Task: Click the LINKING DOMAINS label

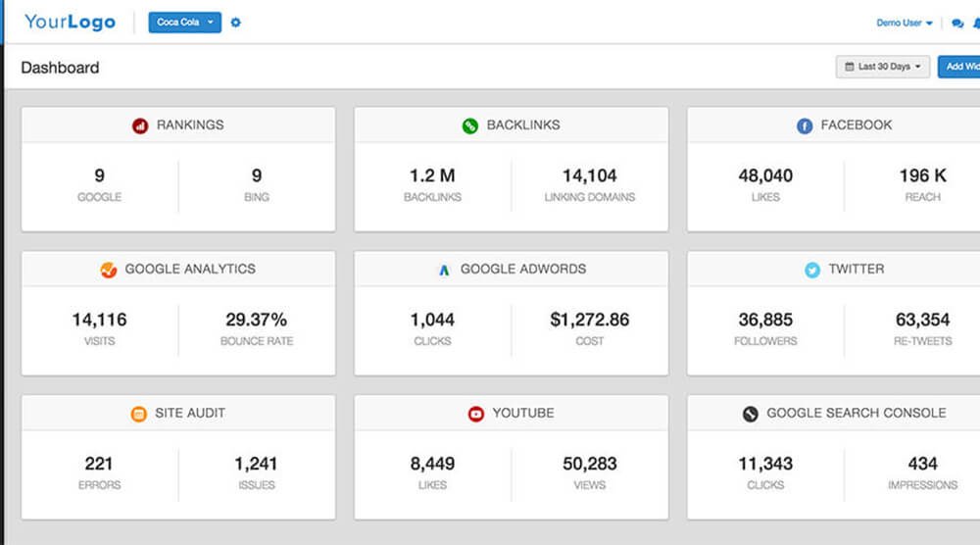Action: point(589,197)
